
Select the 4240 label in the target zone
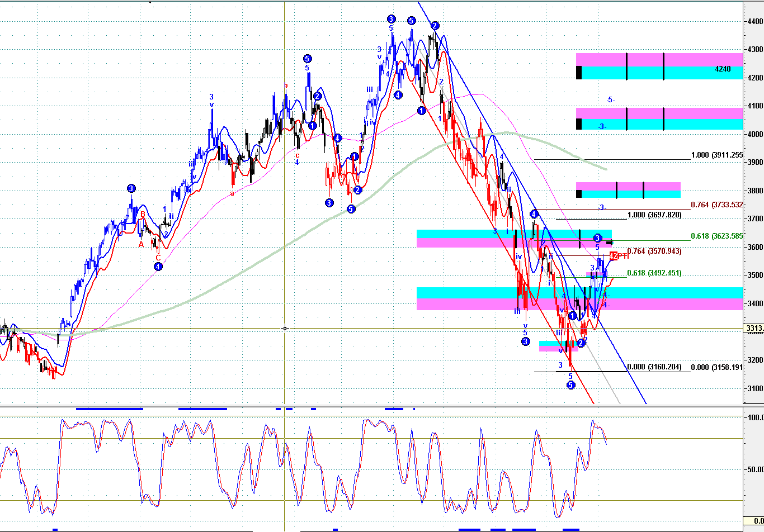723,69
